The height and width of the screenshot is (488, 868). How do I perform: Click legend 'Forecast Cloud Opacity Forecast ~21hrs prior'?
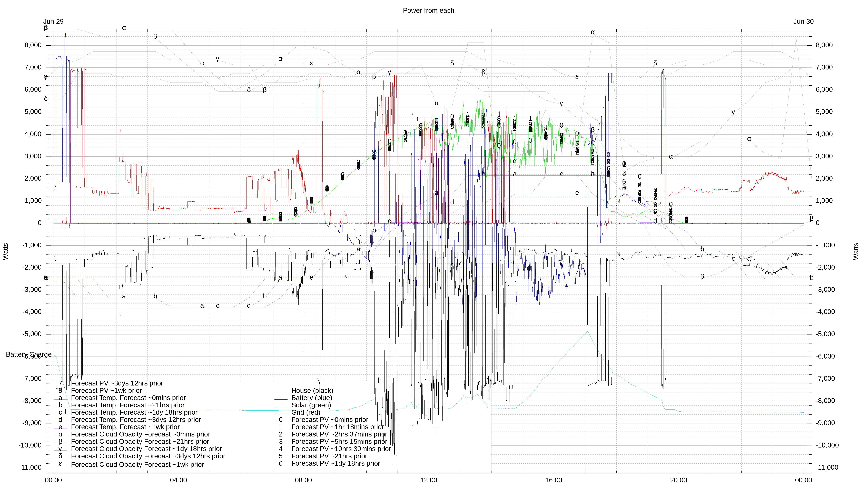[x=140, y=442]
